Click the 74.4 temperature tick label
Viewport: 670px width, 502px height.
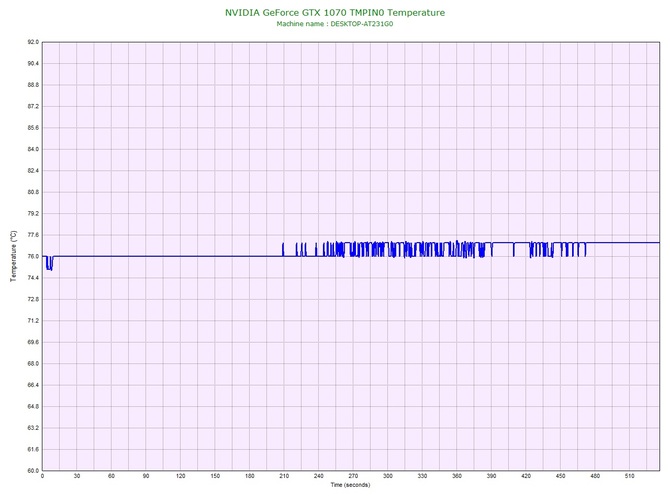pyautogui.click(x=33, y=278)
